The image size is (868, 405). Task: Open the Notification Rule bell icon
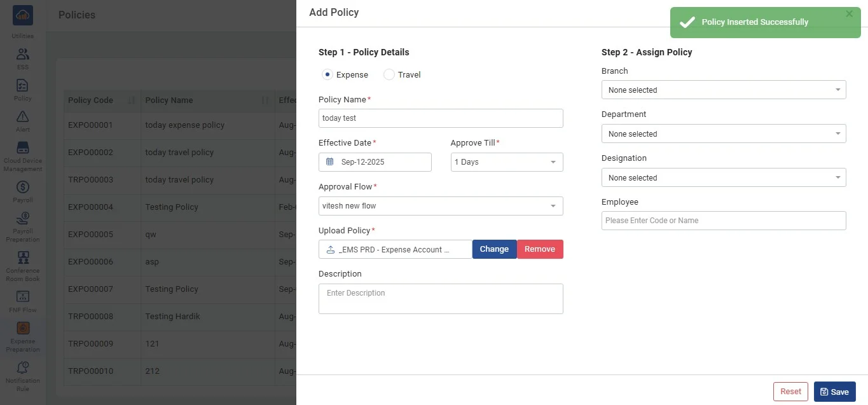(23, 368)
